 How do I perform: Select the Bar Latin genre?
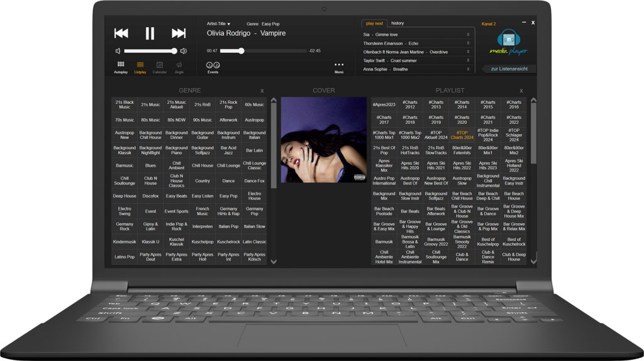point(254,150)
